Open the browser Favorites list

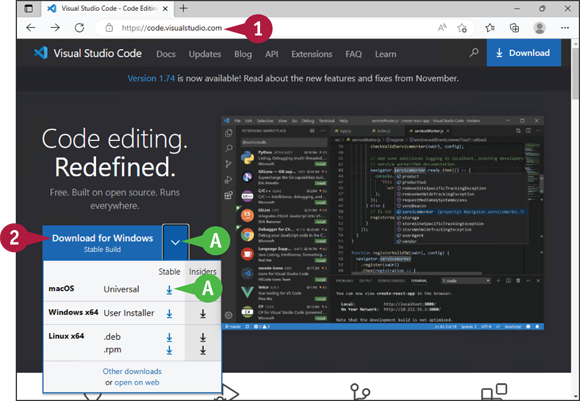(x=490, y=28)
